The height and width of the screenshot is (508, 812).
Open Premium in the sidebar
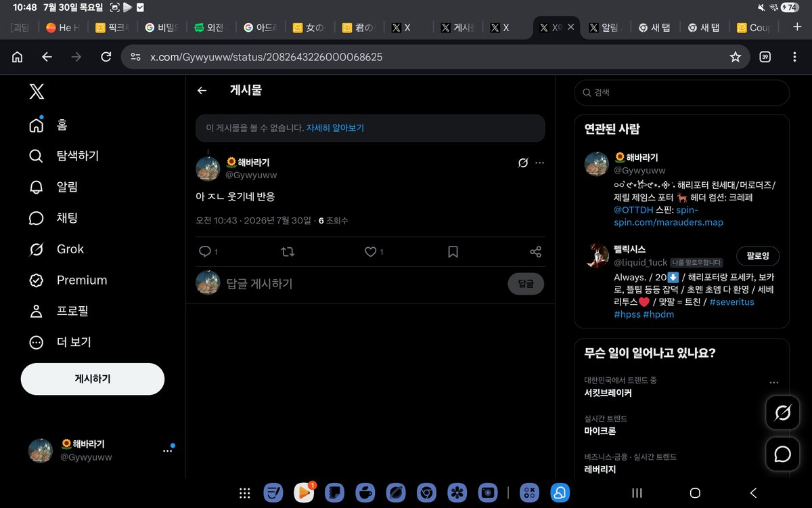68,280
